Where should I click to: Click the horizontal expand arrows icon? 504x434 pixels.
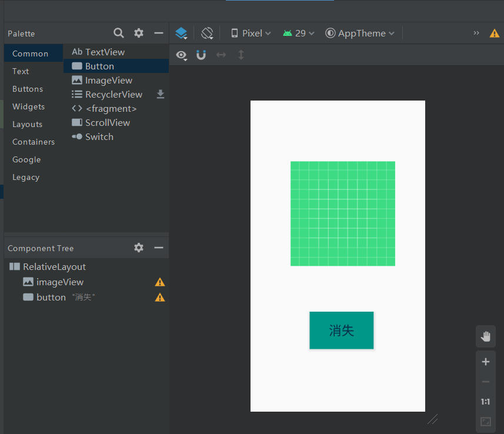(x=221, y=55)
